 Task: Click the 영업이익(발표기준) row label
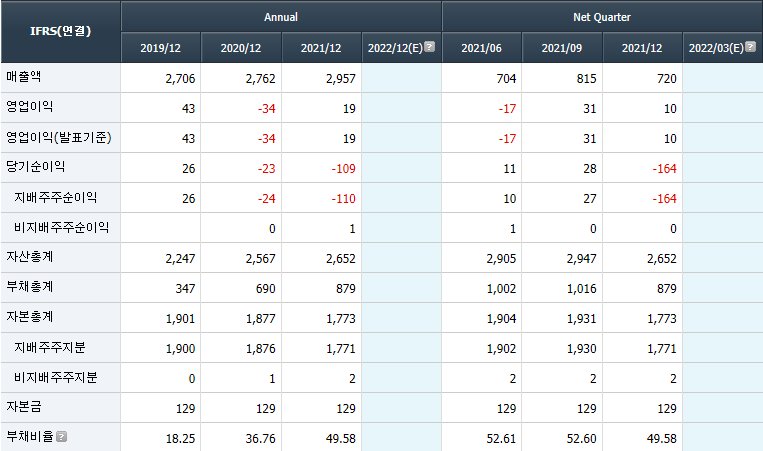click(x=59, y=137)
